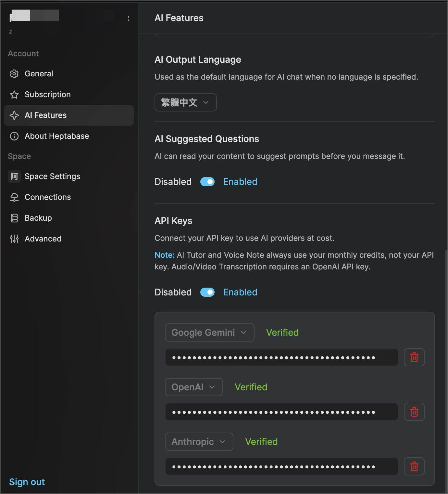This screenshot has height=494, width=448.
Task: Click the Sign out link
Action: (x=27, y=482)
